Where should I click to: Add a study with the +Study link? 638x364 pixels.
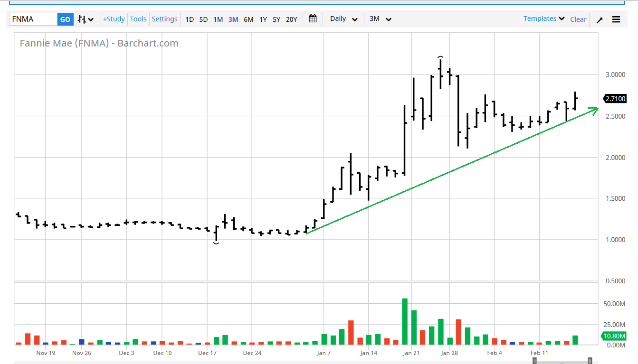pyautogui.click(x=114, y=19)
